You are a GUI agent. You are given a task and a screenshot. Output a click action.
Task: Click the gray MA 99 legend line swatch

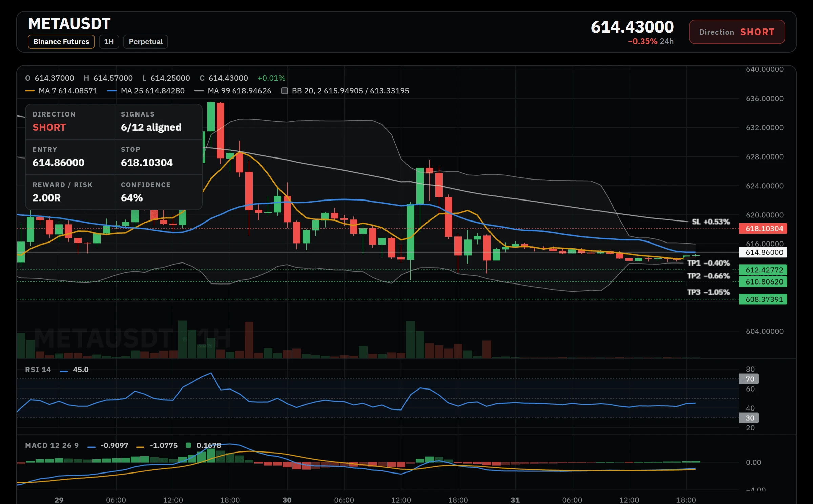coord(199,91)
